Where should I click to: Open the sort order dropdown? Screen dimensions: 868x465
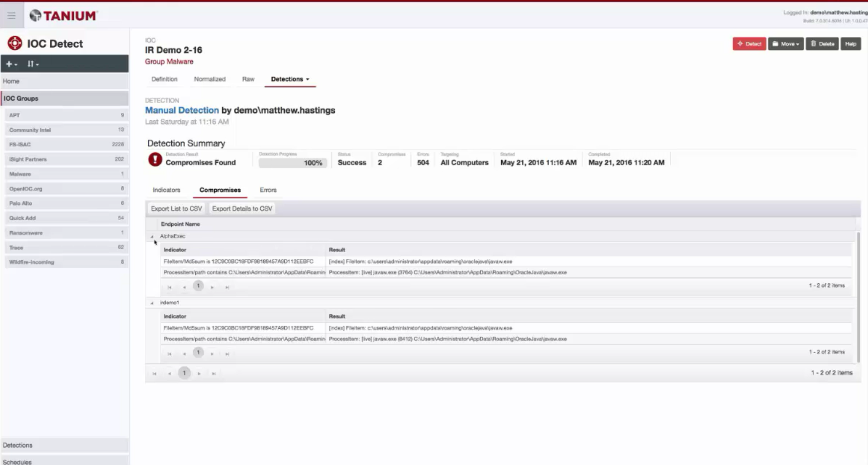click(33, 64)
